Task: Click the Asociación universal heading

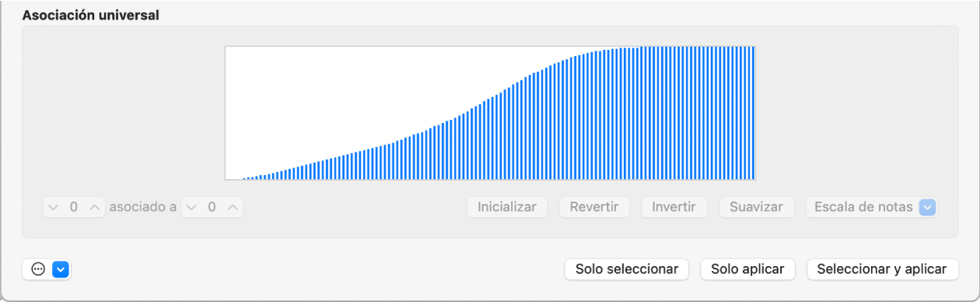Action: click(x=91, y=16)
